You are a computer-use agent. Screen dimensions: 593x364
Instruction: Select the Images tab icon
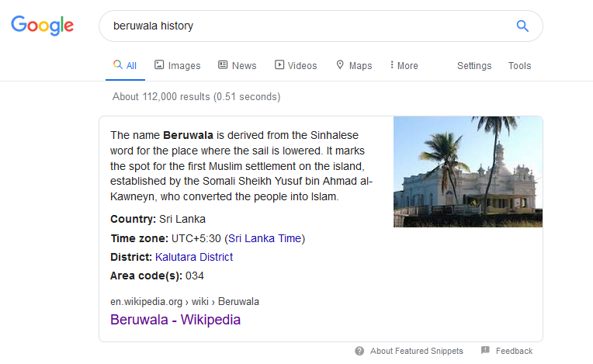click(x=159, y=64)
